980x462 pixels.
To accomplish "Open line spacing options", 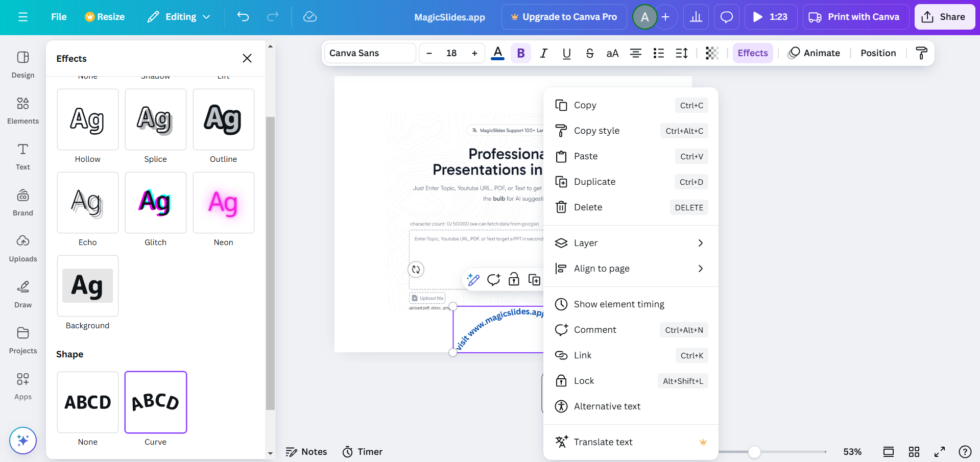I will click(682, 53).
